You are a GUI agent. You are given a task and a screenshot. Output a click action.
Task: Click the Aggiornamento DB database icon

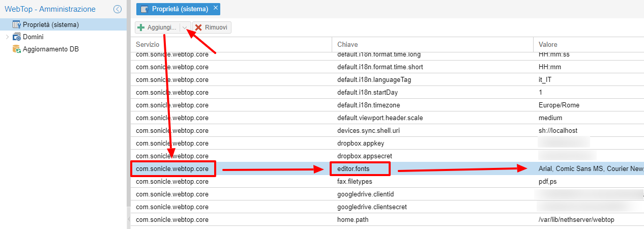16,49
